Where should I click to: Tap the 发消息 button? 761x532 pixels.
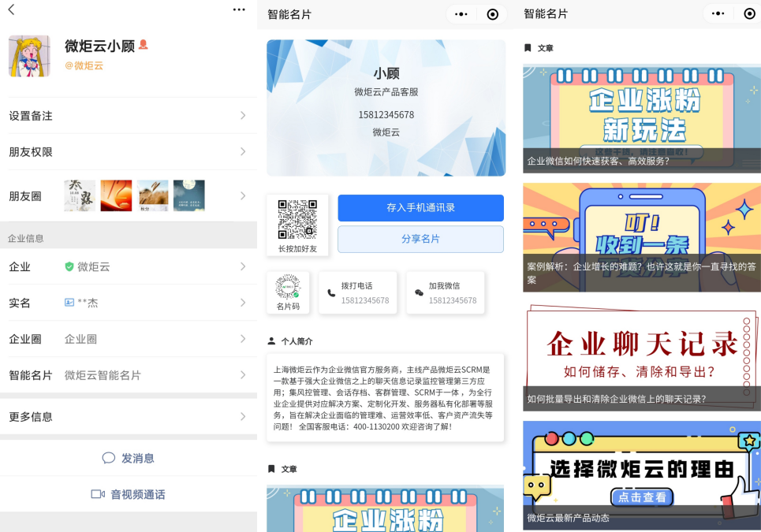[129, 458]
